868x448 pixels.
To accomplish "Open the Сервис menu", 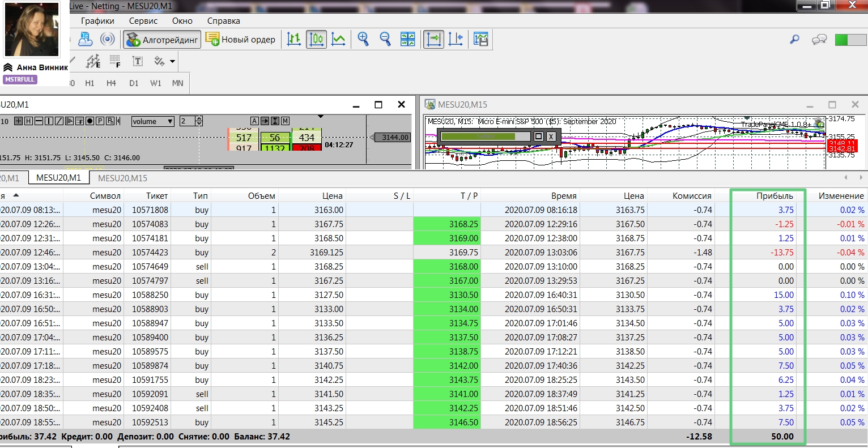I will [x=143, y=21].
